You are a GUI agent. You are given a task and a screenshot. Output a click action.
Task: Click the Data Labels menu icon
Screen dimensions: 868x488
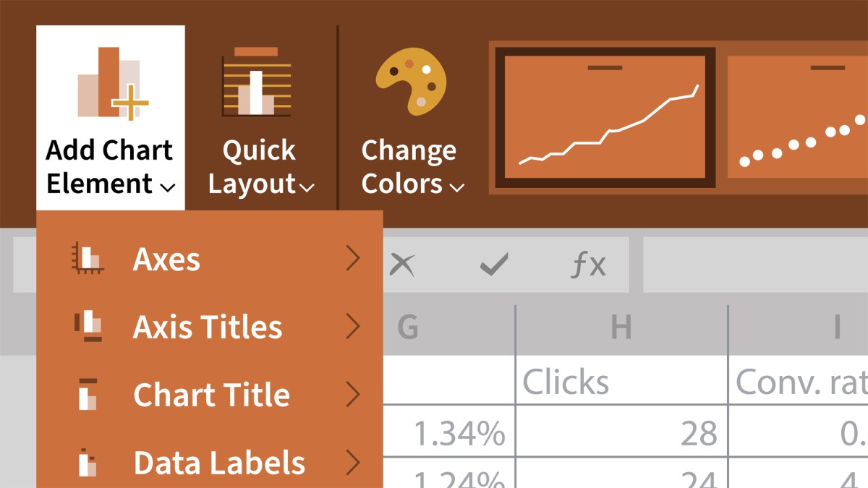tap(88, 463)
